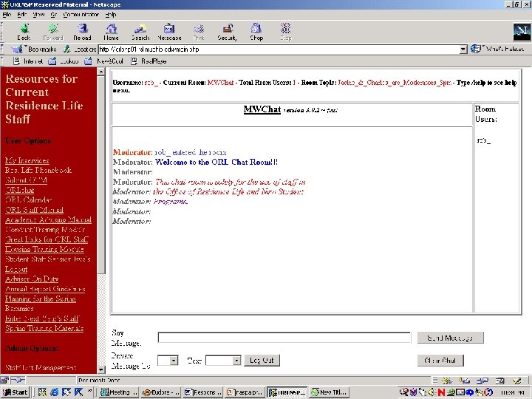This screenshot has height=399, width=532.
Task: Click the Forward toolbar button
Action: 53,33
